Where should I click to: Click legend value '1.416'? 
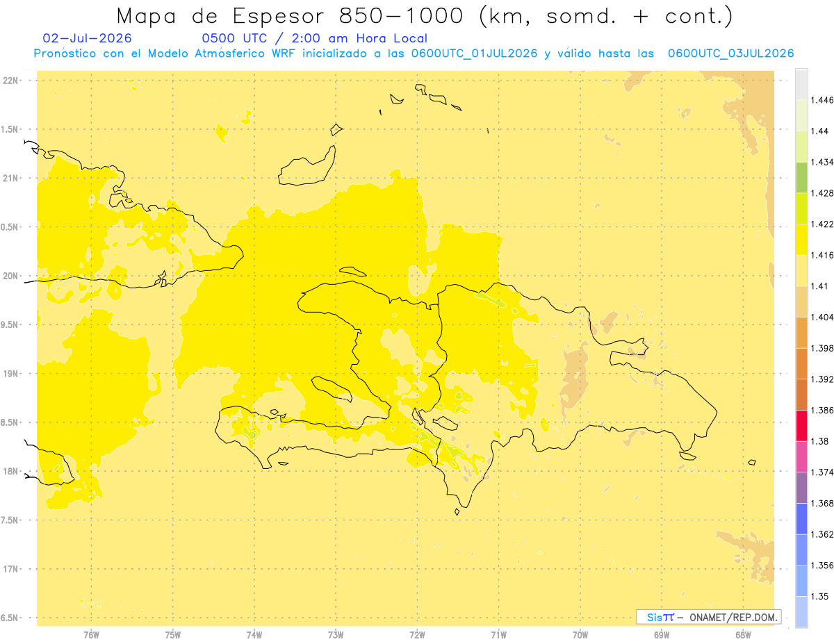click(x=822, y=255)
